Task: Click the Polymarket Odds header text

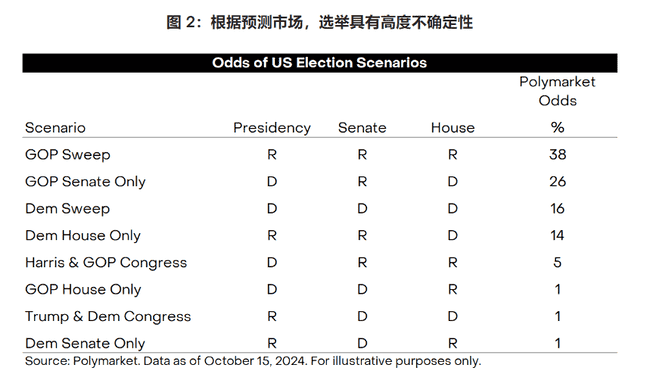Action: pos(557,91)
